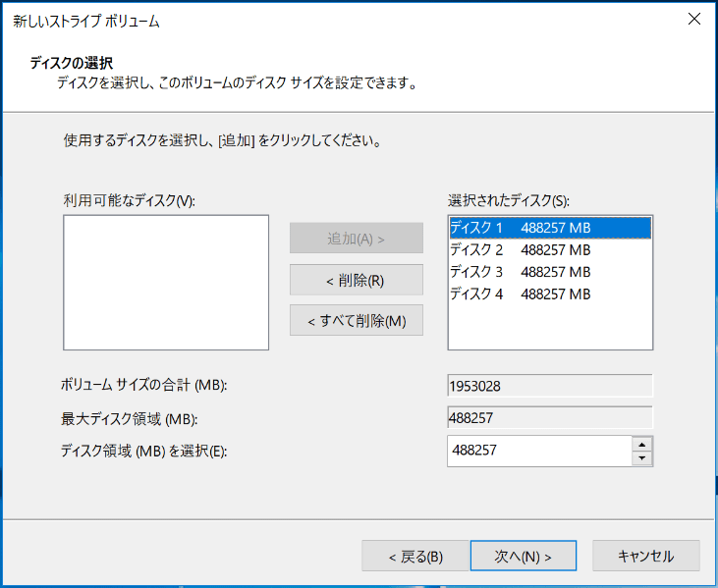The height and width of the screenshot is (588, 718).
Task: Click the ボリューム サイズの合計 (MB): label
Action: tap(143, 385)
